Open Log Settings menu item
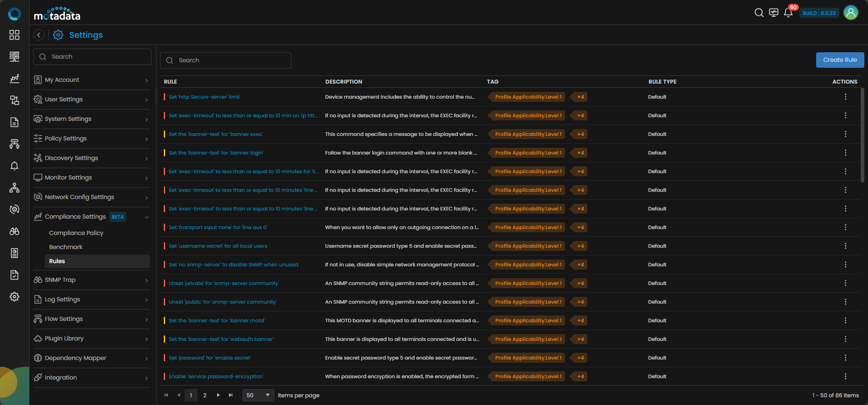 [x=91, y=300]
